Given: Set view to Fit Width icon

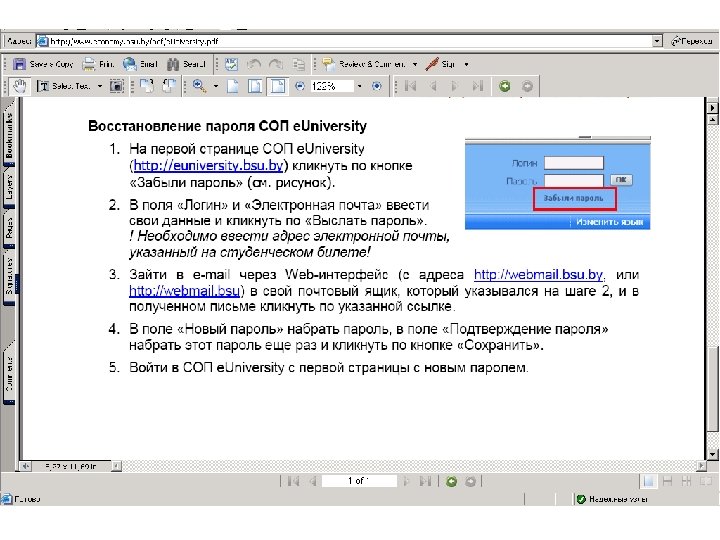Looking at the screenshot, I should (x=278, y=86).
